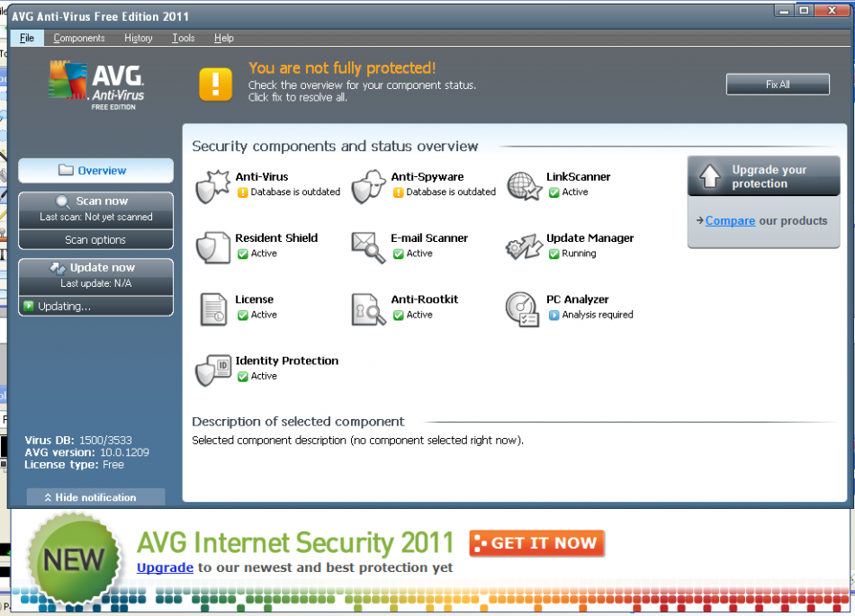Open the Anti-Virus component icon
This screenshot has height=616, width=855.
[x=213, y=186]
